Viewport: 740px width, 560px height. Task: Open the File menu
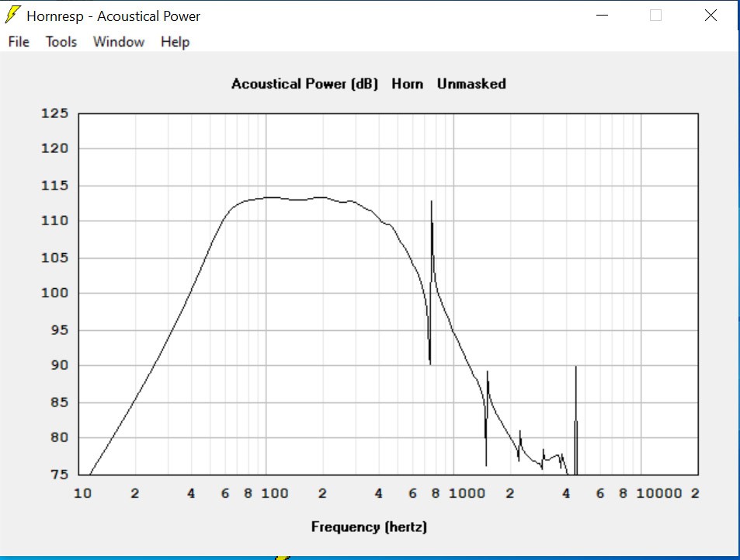coord(19,42)
